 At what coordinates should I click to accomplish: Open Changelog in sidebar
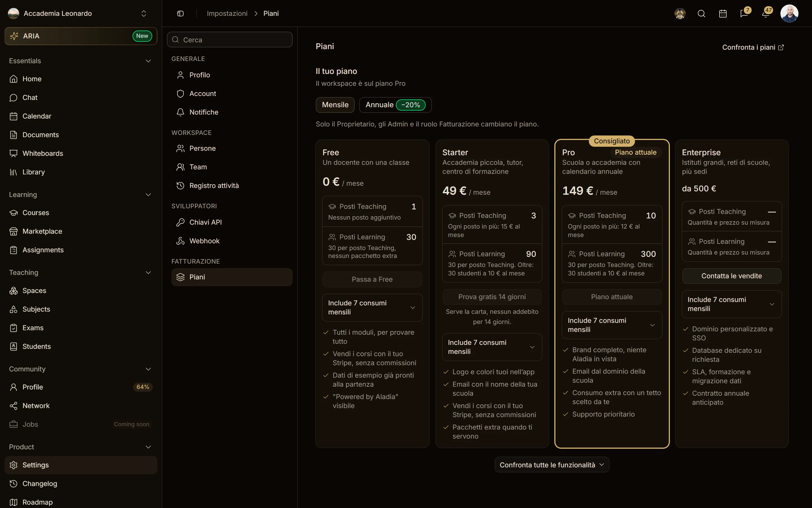(81, 484)
